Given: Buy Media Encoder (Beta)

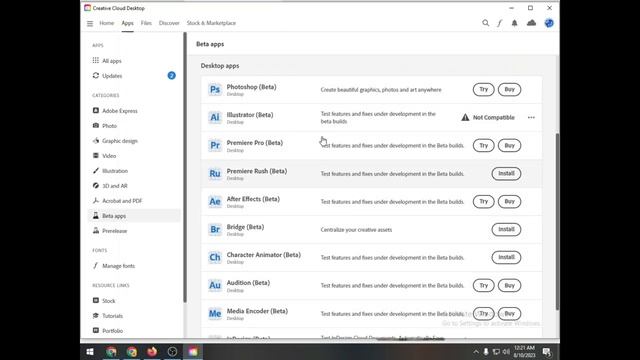Looking at the screenshot, I should (509, 313).
